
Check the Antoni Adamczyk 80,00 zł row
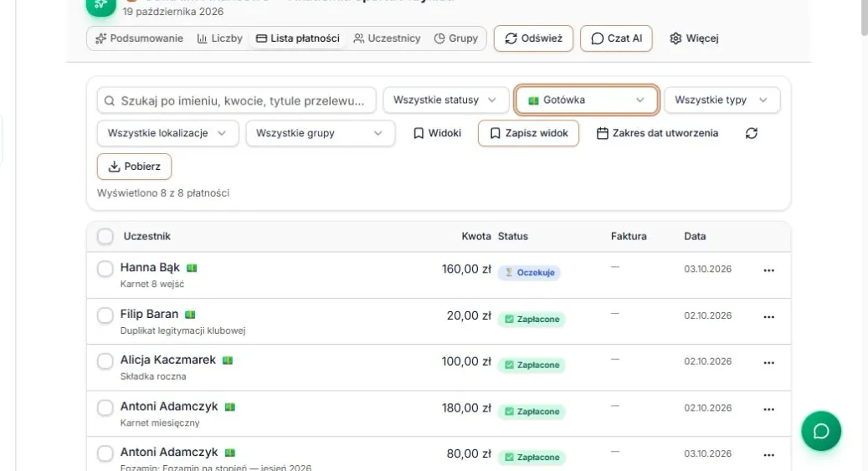[105, 453]
